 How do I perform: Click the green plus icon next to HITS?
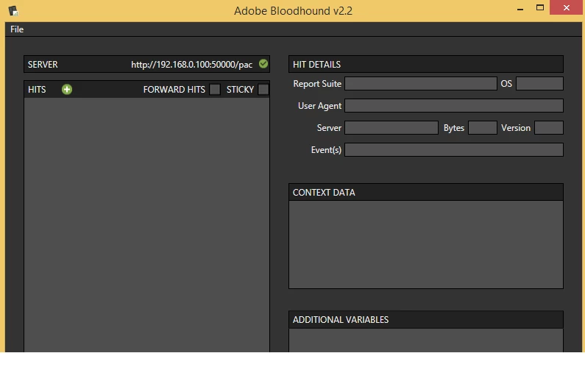coord(67,90)
